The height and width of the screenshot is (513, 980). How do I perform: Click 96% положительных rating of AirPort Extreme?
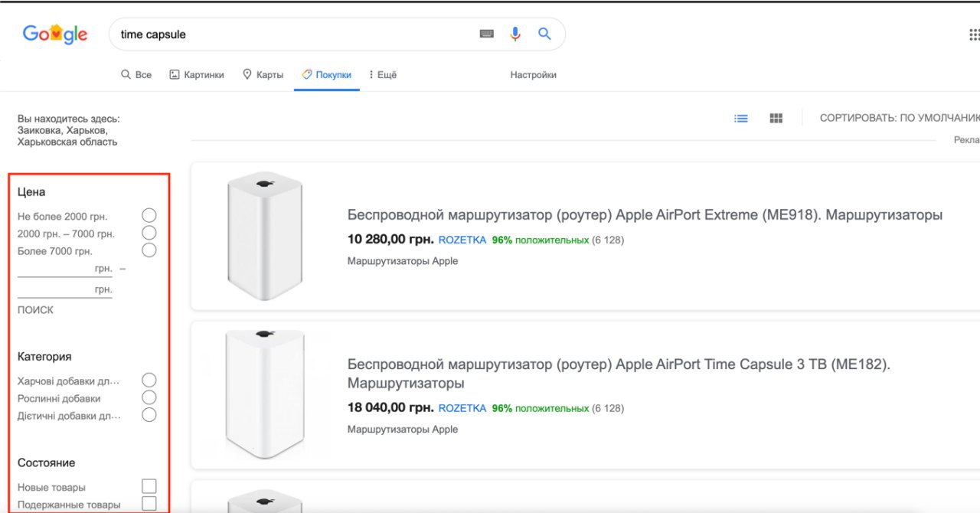[541, 240]
